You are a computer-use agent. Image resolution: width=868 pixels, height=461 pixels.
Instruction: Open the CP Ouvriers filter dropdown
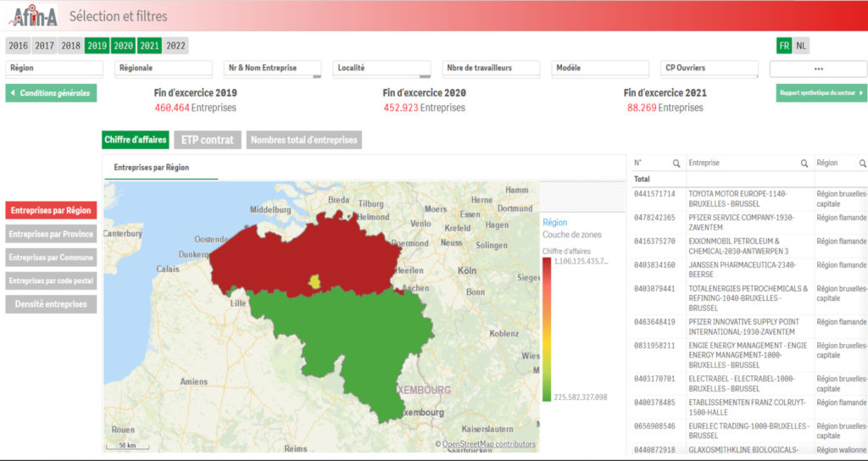[x=709, y=69]
